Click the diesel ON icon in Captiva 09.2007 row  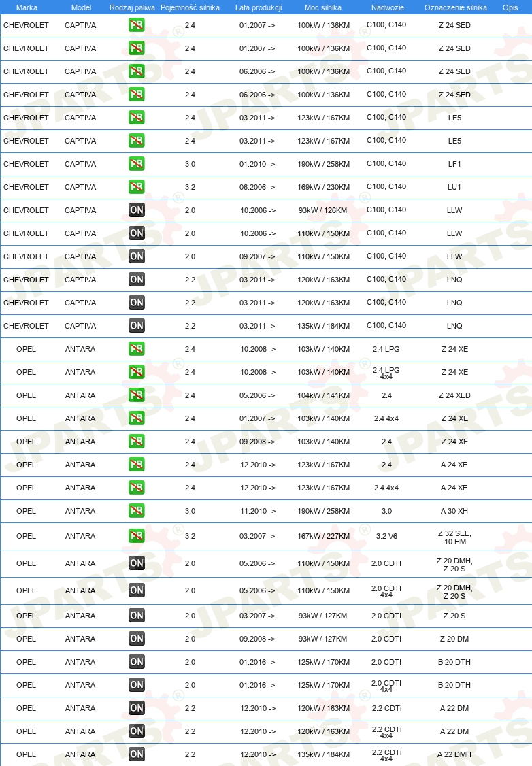[136, 256]
